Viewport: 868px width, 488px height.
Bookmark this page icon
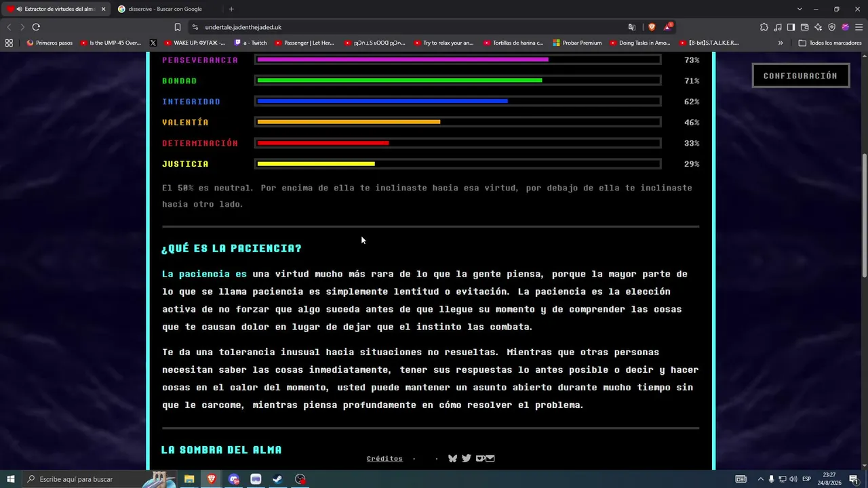pos(178,27)
